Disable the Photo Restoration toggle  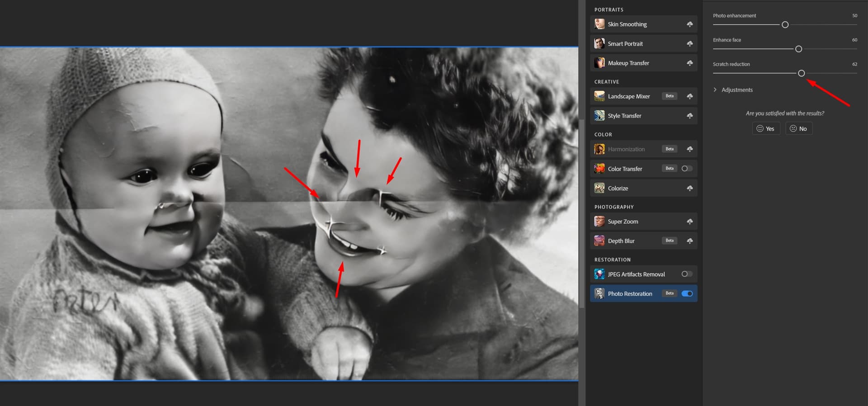(x=687, y=293)
